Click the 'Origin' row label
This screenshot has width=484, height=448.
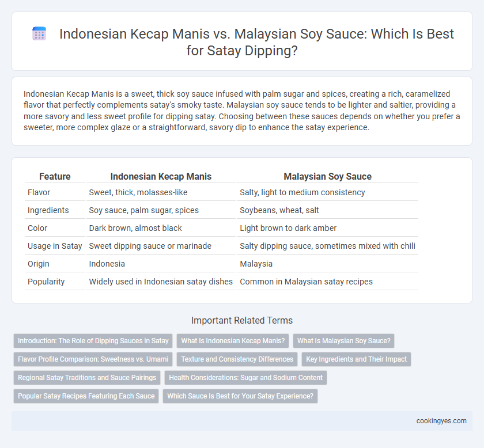[x=39, y=264]
